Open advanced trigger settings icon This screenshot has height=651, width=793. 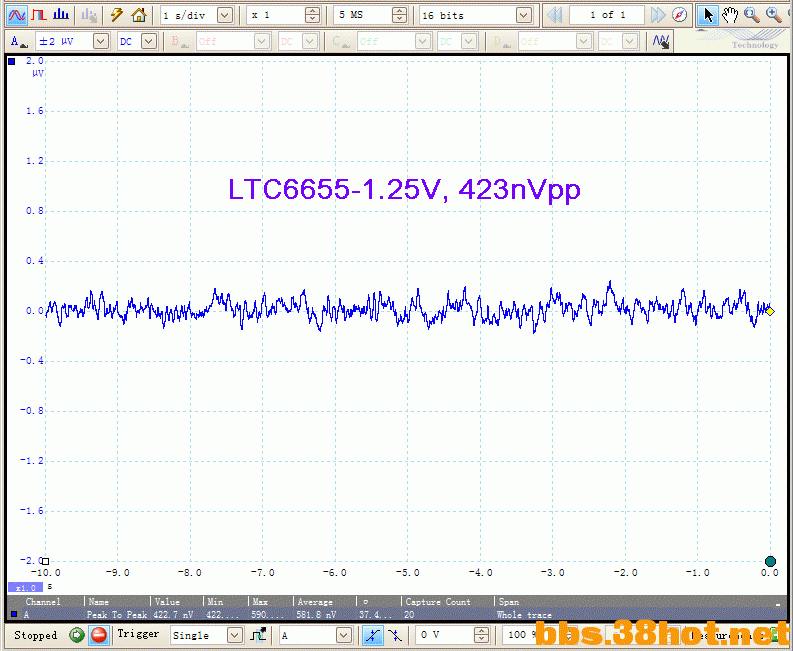[x=258, y=635]
